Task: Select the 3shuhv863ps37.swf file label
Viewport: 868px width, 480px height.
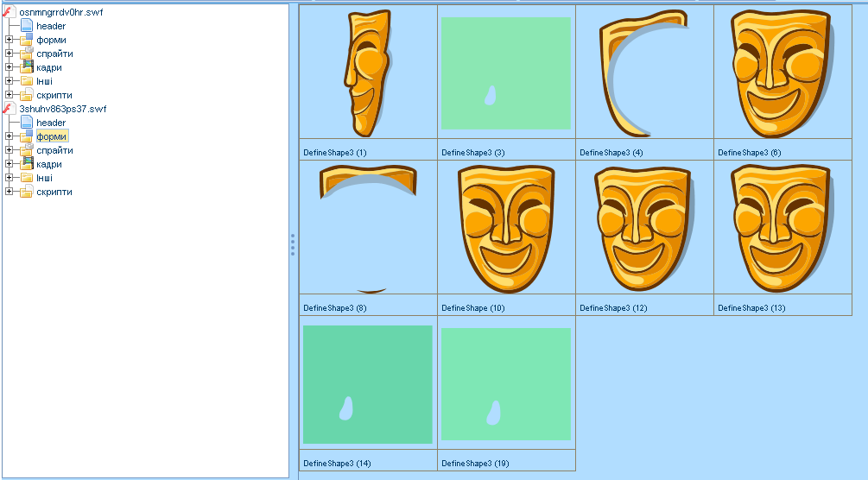Action: pos(62,109)
